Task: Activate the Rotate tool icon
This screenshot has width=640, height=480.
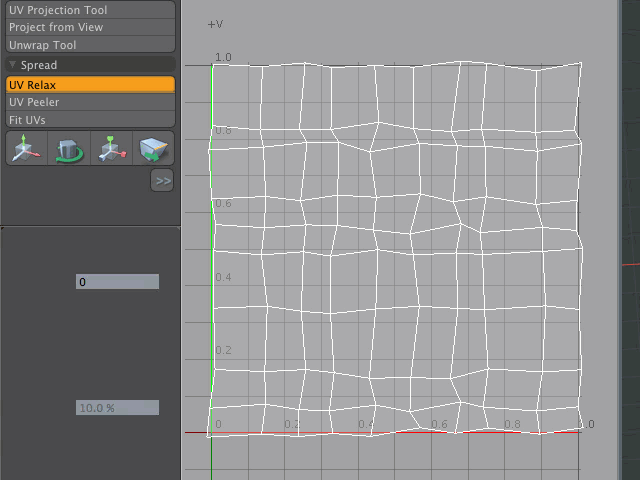Action: point(68,149)
